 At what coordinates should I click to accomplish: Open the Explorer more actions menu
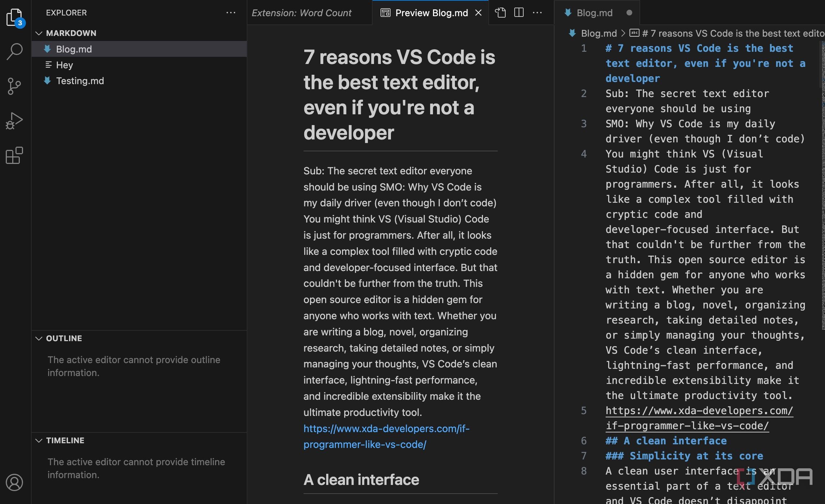(x=231, y=13)
